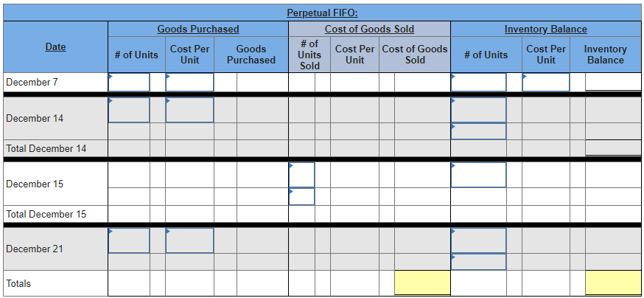
Task: Click the Goods Purchased section header
Action: (x=197, y=29)
